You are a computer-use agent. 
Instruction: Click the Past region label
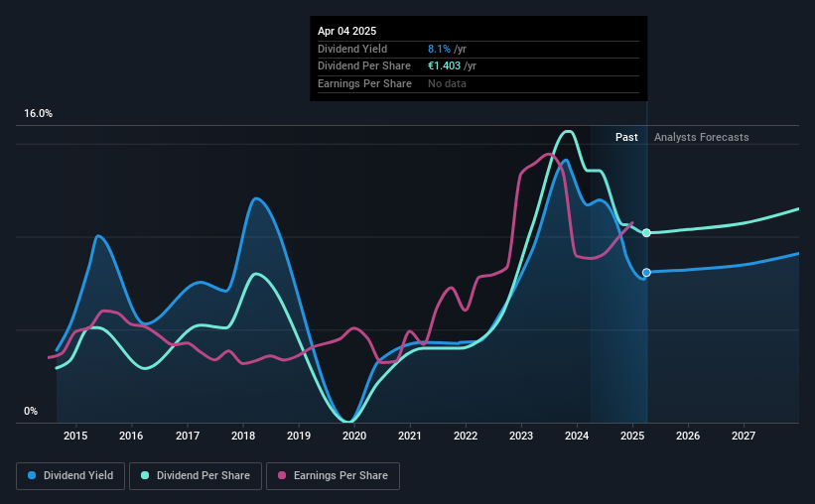click(626, 137)
